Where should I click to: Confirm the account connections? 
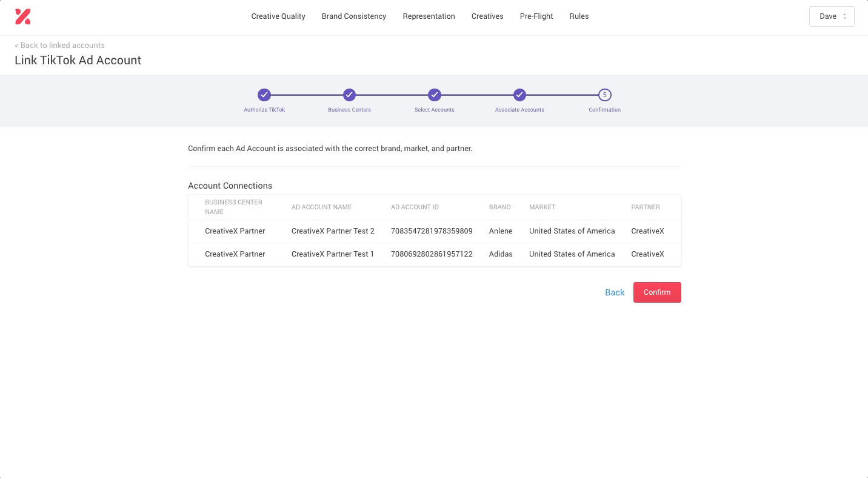657,292
